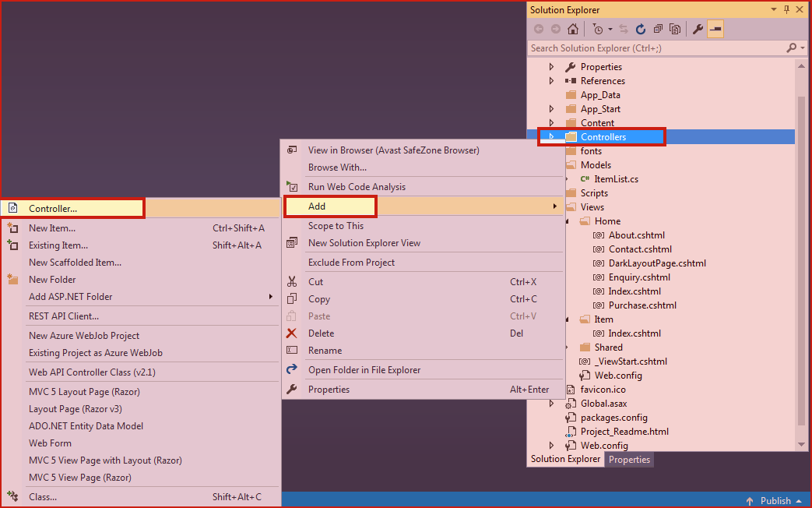Focus the Search Solution Explorer field

[656, 48]
